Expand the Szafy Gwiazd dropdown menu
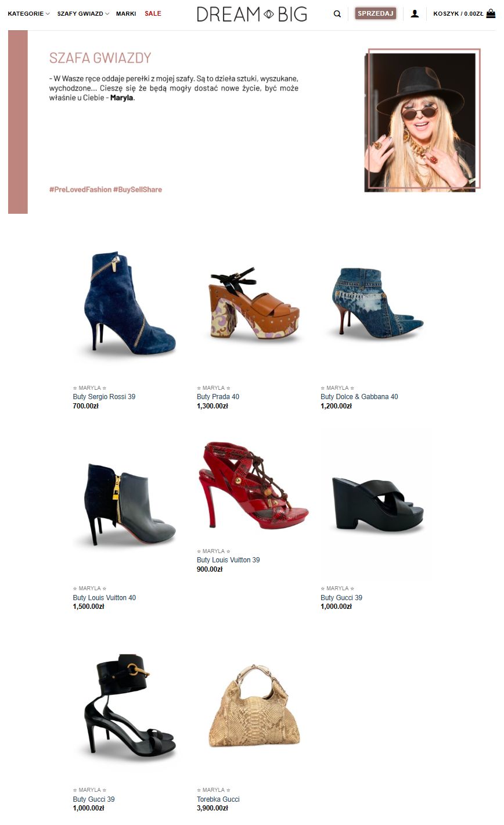This screenshot has width=504, height=825. tap(83, 13)
